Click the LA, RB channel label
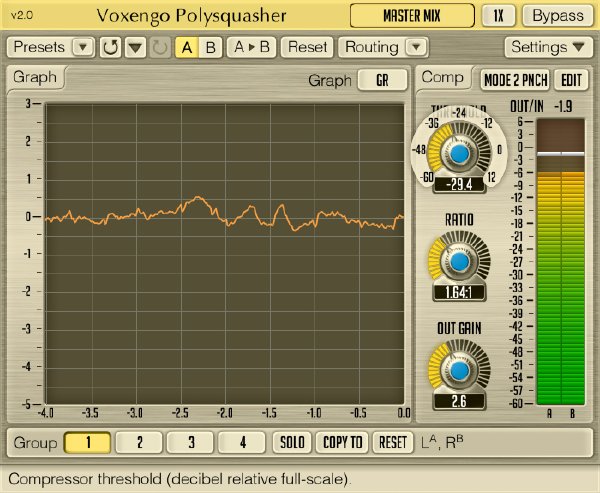600x493 pixels. click(x=442, y=442)
